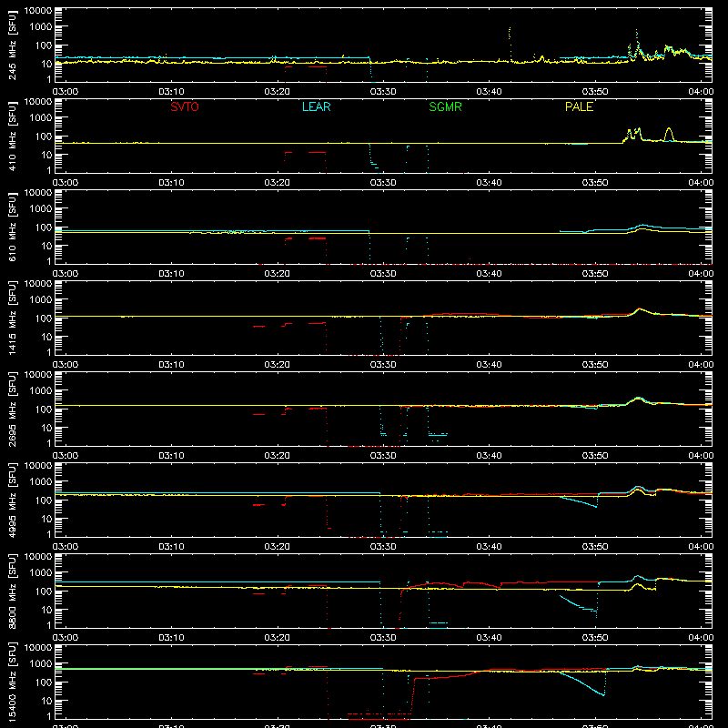Click 03:40 tick label under 4995 MHz panel
The width and height of the screenshot is (728, 728).
click(489, 547)
